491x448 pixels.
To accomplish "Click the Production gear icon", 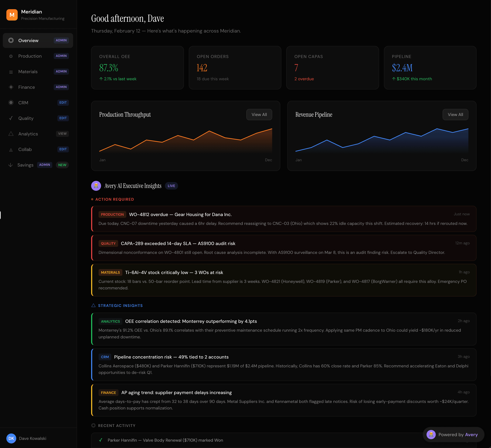I will [x=11, y=56].
